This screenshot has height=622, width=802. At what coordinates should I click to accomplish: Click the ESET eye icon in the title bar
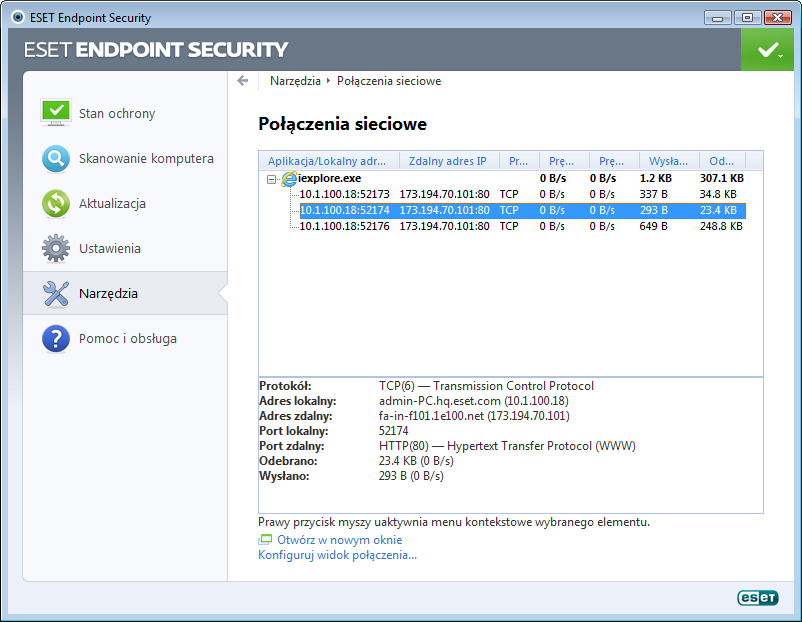(18, 17)
